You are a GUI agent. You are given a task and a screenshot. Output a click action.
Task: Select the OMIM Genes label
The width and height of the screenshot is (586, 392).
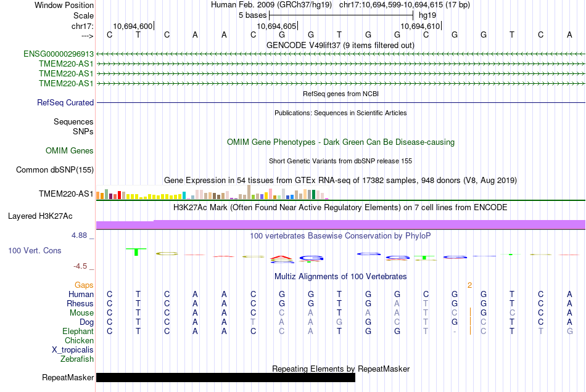click(70, 150)
